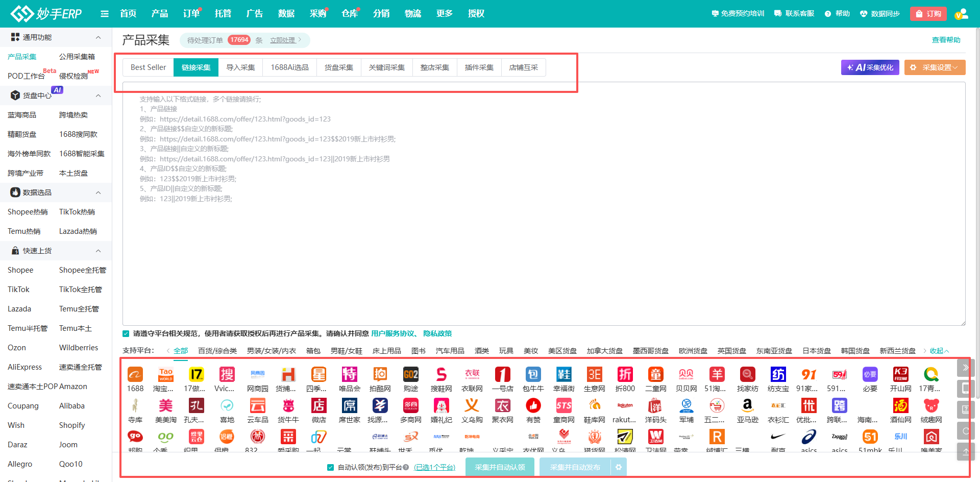Collapse platform list with 收起

click(x=938, y=351)
